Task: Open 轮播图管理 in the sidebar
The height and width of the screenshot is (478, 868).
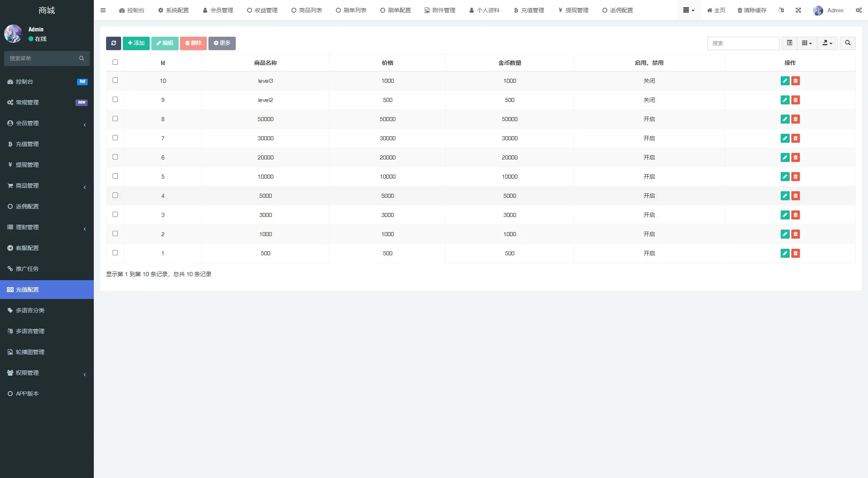Action: pyautogui.click(x=30, y=352)
